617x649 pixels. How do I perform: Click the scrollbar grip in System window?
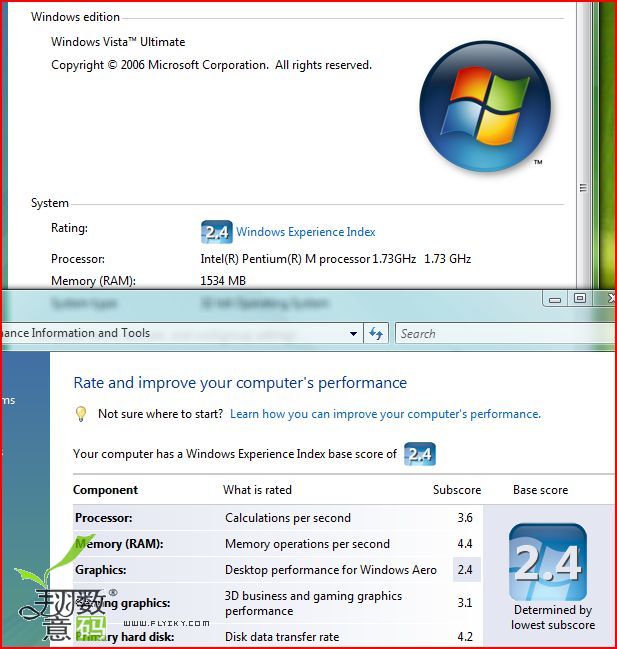coord(583,187)
